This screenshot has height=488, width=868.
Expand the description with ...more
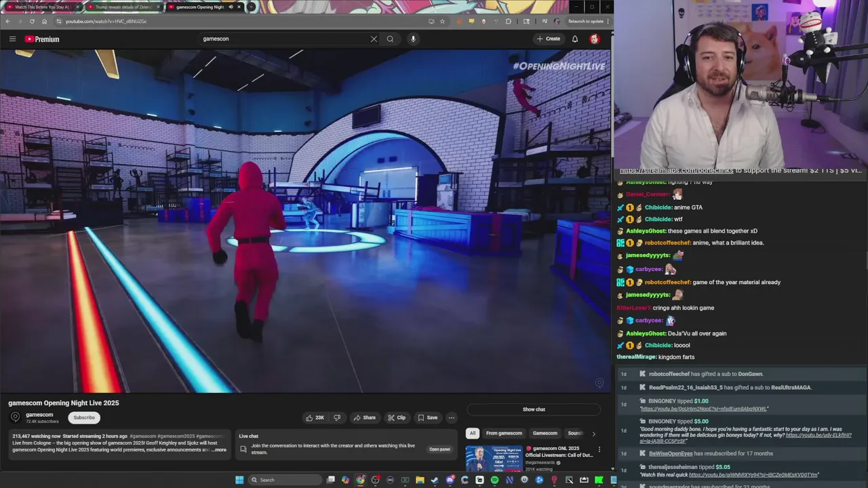point(219,450)
